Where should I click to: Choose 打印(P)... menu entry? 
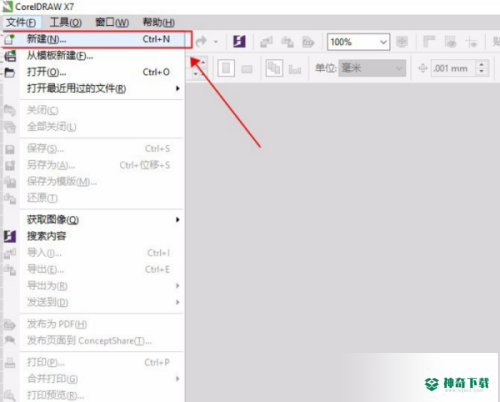pos(93,362)
